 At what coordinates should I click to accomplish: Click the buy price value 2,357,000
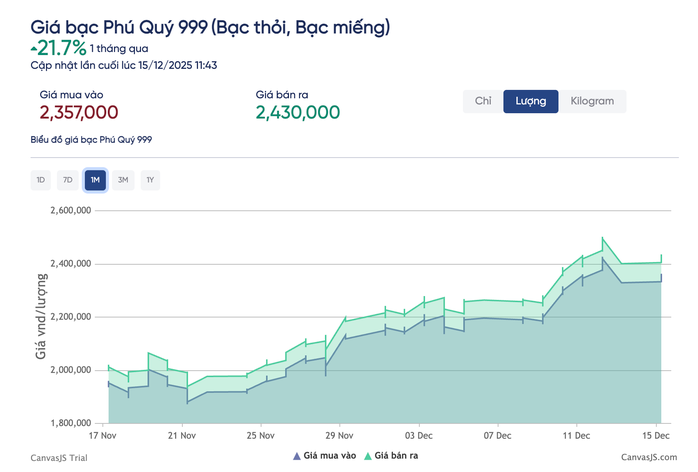(x=79, y=112)
